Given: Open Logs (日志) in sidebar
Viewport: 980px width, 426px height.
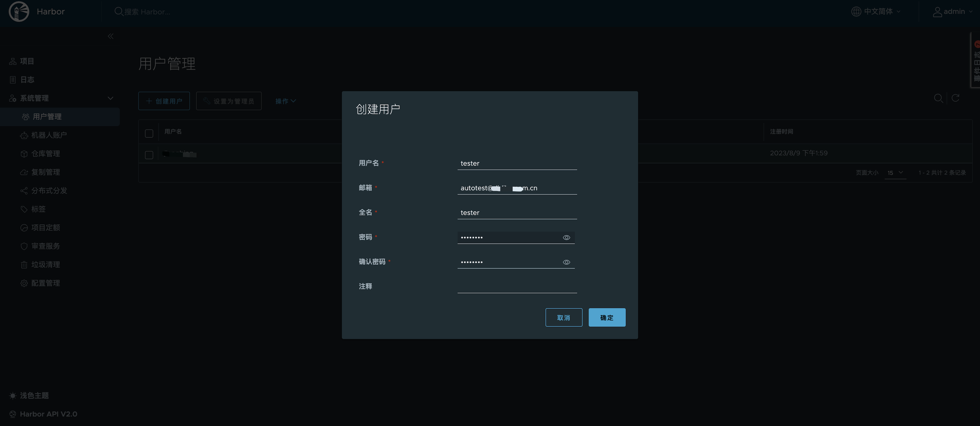Looking at the screenshot, I should [x=27, y=80].
